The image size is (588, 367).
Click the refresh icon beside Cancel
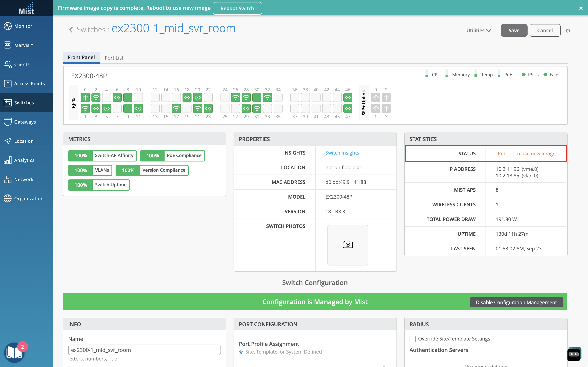pos(568,31)
